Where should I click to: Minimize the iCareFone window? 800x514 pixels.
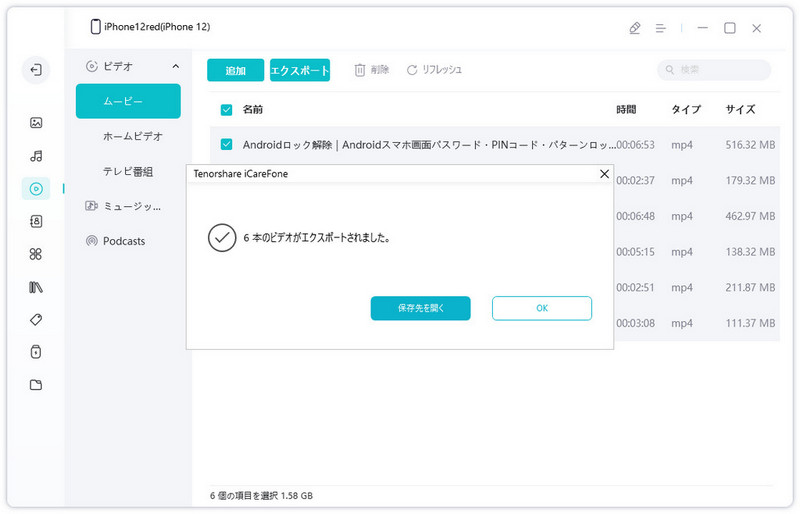point(703,28)
